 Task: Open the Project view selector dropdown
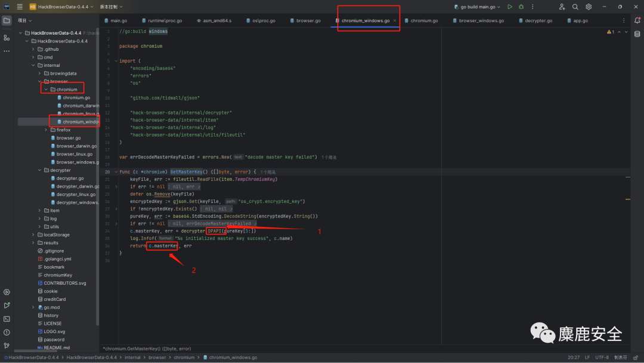click(24, 20)
